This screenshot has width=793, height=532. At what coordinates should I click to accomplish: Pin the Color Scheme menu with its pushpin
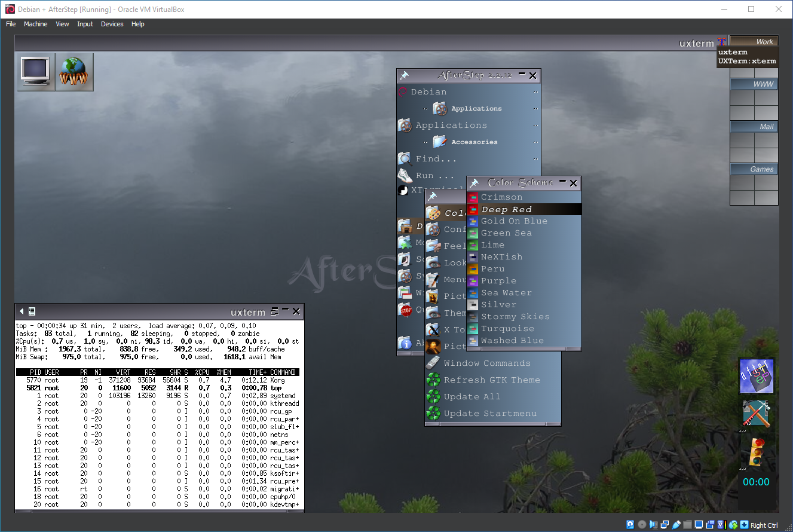[x=474, y=184]
